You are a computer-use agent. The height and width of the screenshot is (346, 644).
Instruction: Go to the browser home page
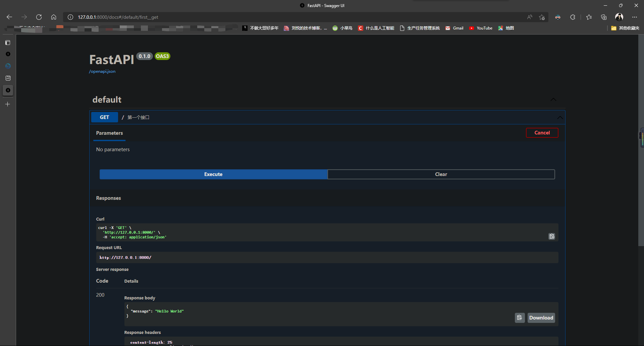pos(54,17)
